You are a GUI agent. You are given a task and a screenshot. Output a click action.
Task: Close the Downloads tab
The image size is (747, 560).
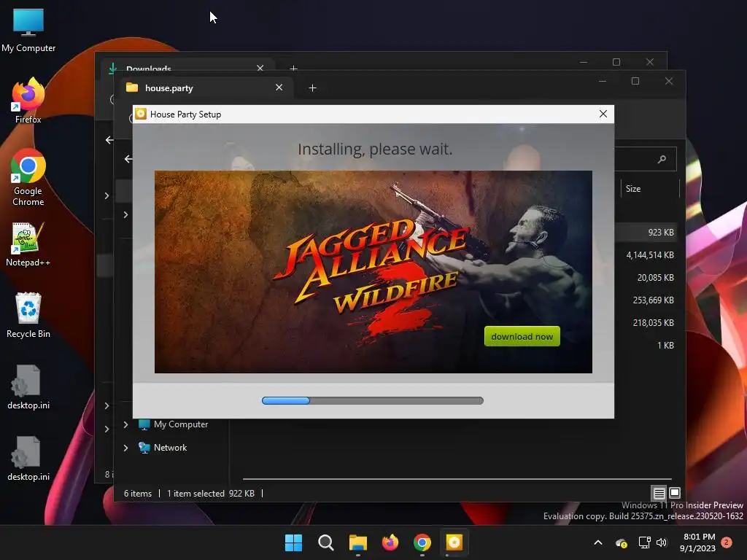pos(260,68)
